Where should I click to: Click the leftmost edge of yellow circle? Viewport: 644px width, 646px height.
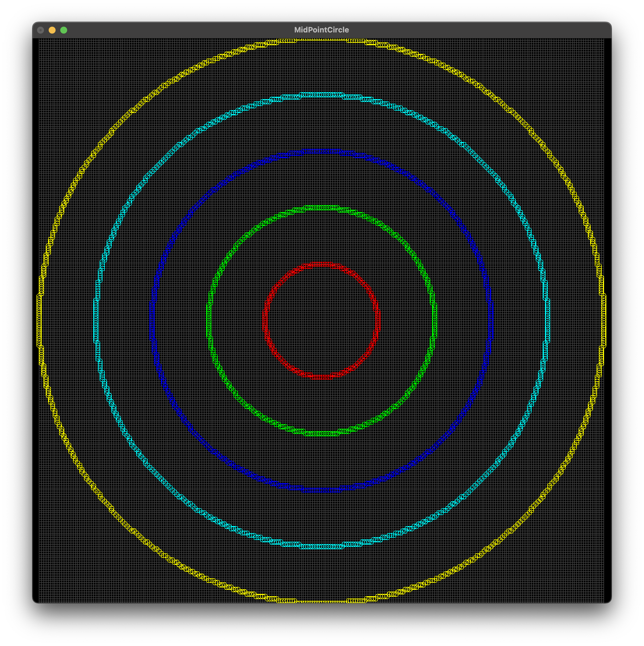(x=39, y=321)
